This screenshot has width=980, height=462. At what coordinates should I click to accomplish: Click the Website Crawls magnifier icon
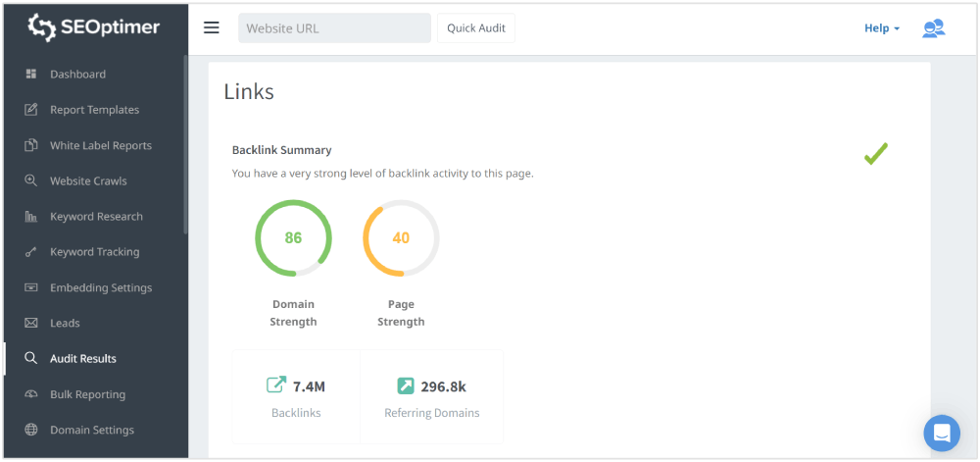pyautogui.click(x=31, y=181)
